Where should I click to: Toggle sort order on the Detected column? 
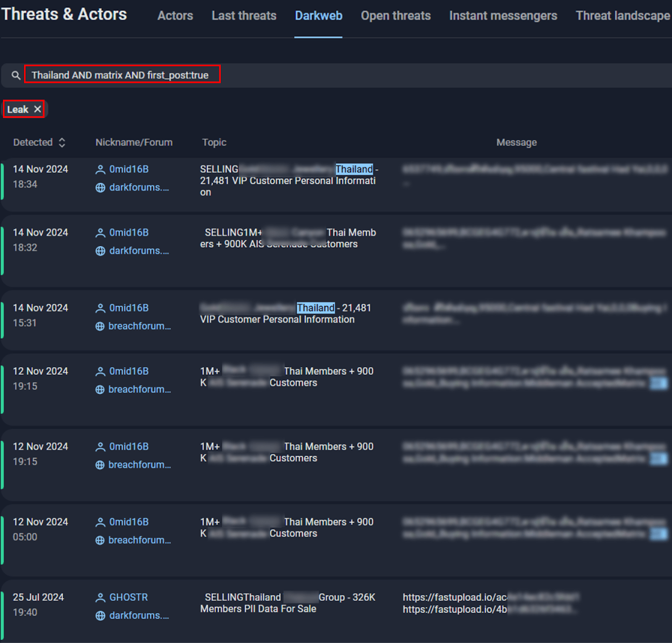click(x=62, y=142)
